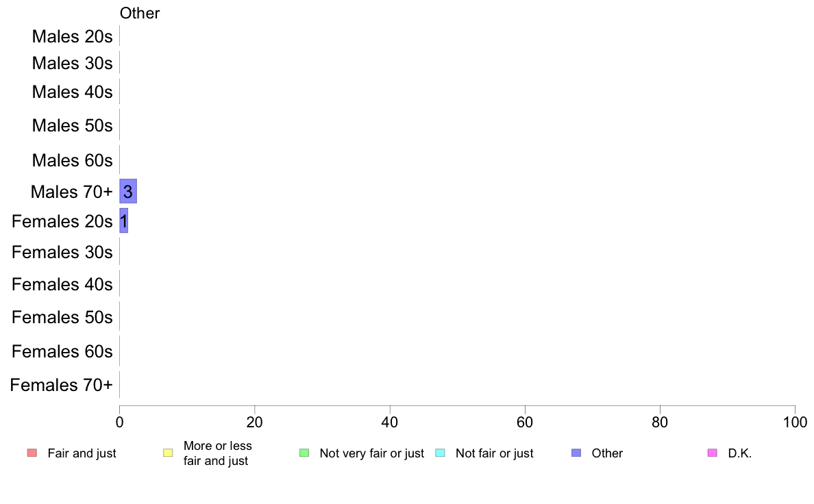The image size is (814, 504).
Task: Click the Females 70+ row label
Action: point(61,385)
